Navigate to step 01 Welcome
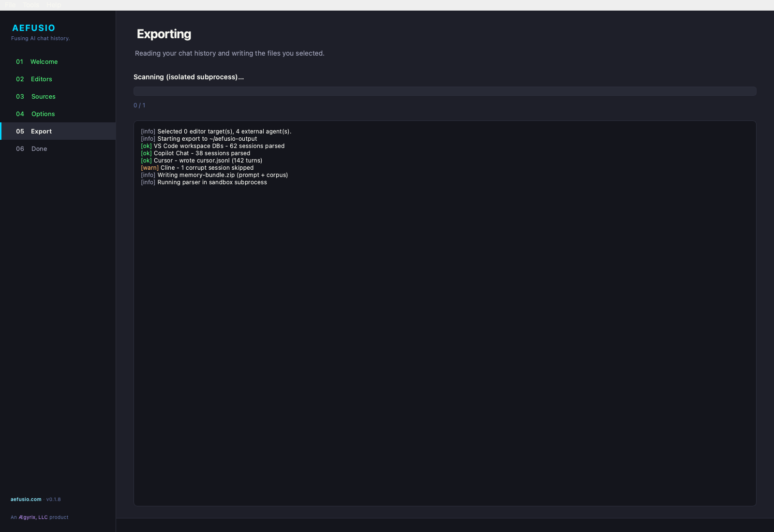Image resolution: width=774 pixels, height=532 pixels. [44, 61]
